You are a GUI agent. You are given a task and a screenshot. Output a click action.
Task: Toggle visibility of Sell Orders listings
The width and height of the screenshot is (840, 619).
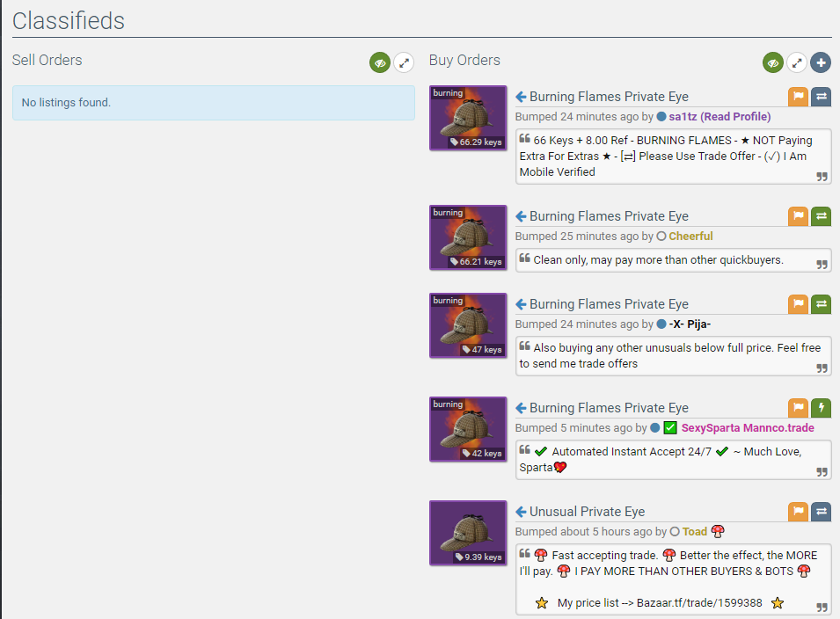(x=380, y=62)
